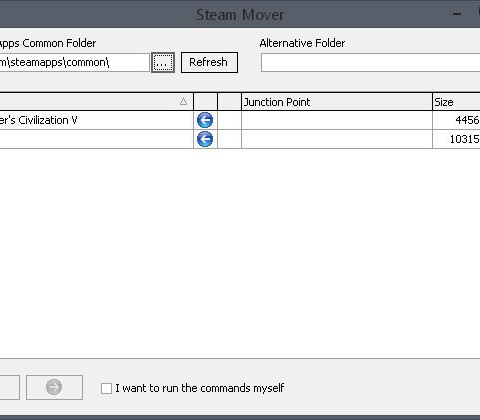Select the Civilization V game row
Image resolution: width=480 pixels, height=420 pixels.
[96, 120]
